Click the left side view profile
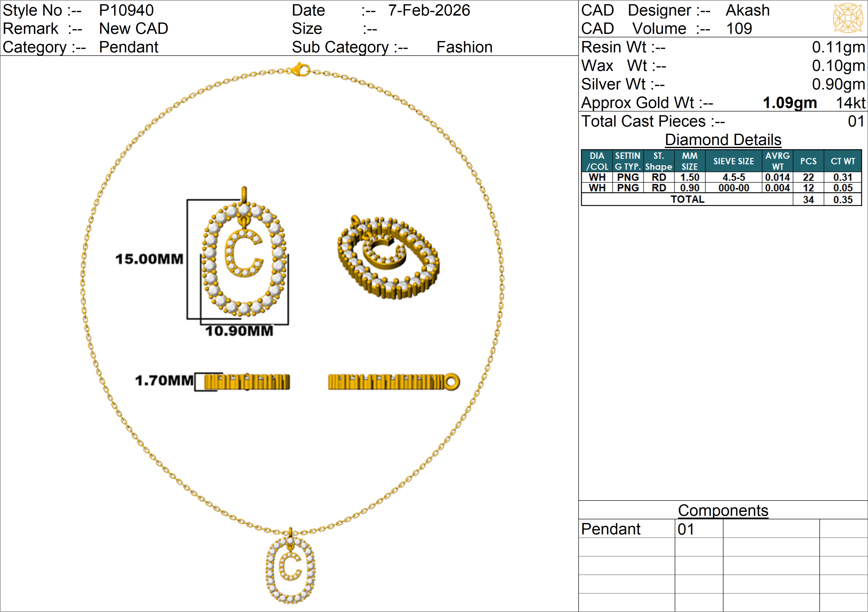Viewport: 868px width, 612px height. coord(247,382)
